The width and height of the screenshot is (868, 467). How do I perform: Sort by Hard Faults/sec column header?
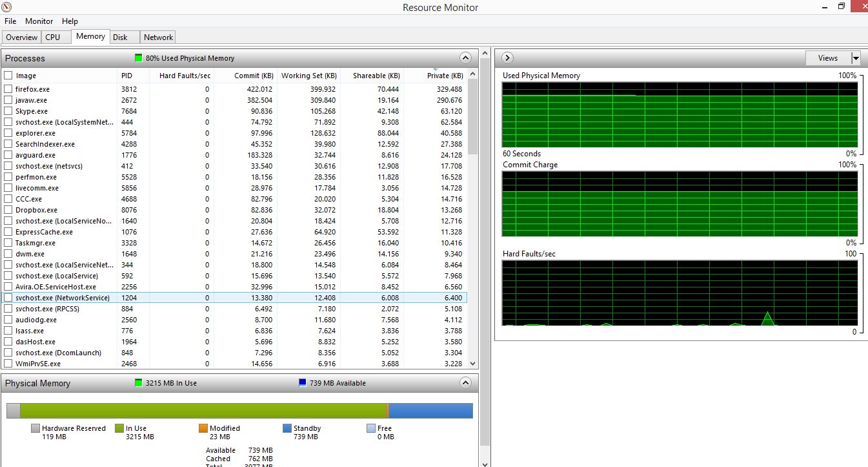pyautogui.click(x=181, y=76)
